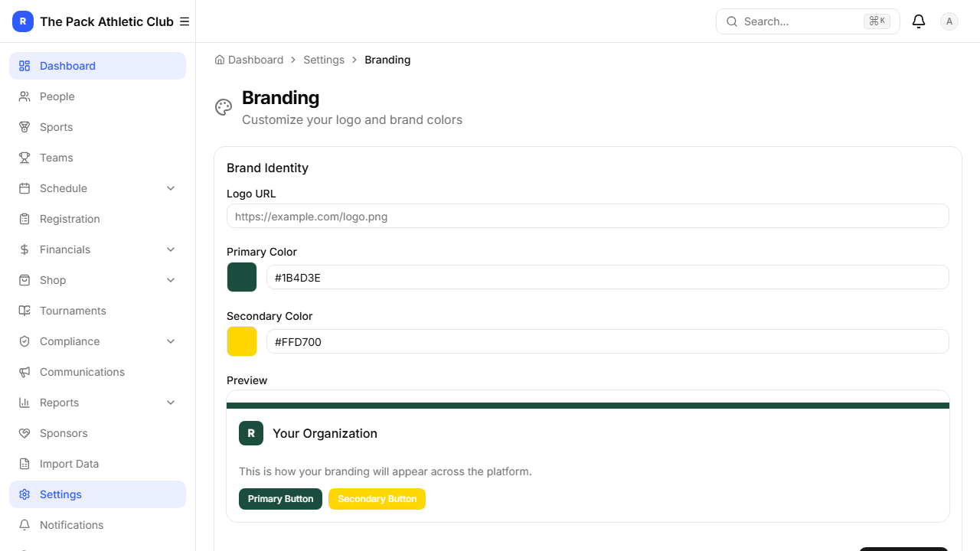The width and height of the screenshot is (980, 551).
Task: Click the search magnifier icon
Action: click(732, 21)
